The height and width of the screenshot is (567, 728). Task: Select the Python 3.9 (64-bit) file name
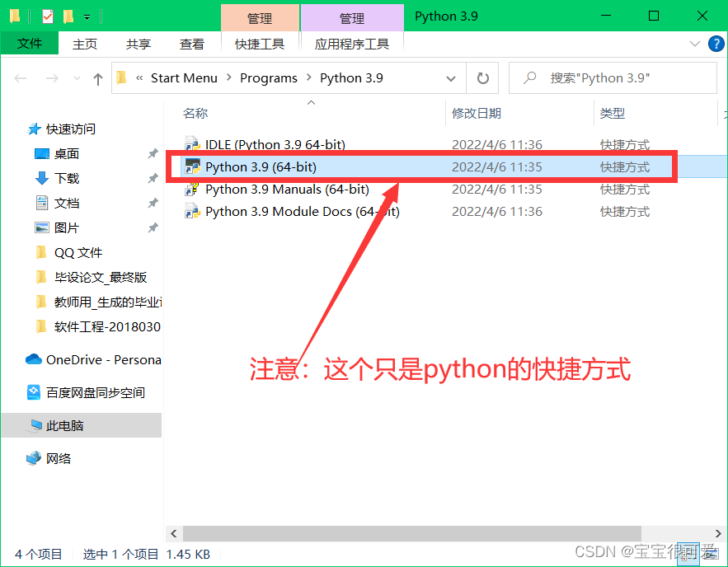point(261,167)
